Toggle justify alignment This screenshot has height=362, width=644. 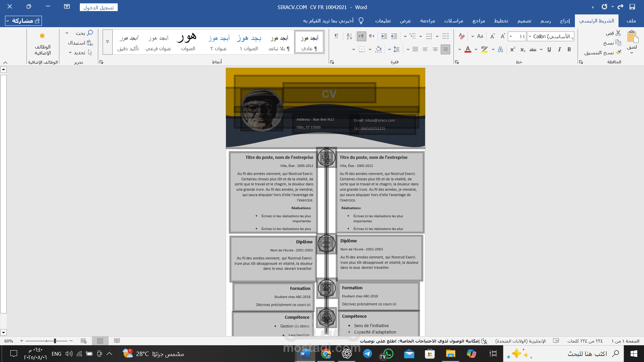tap(415, 50)
